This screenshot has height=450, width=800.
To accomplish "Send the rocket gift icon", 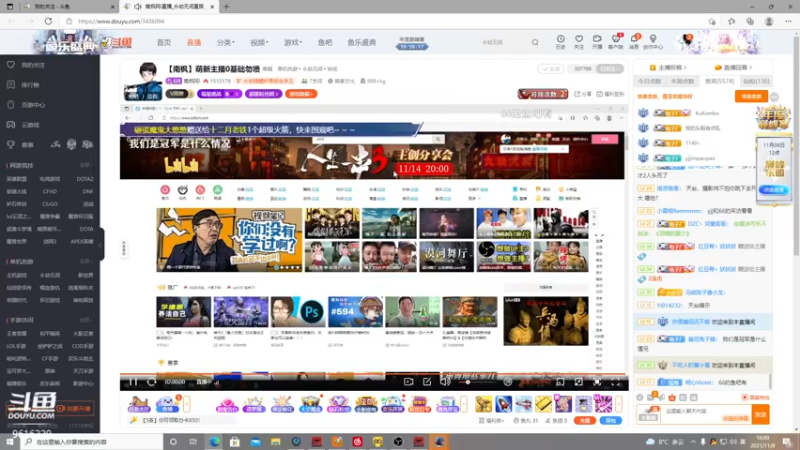I will 504,404.
